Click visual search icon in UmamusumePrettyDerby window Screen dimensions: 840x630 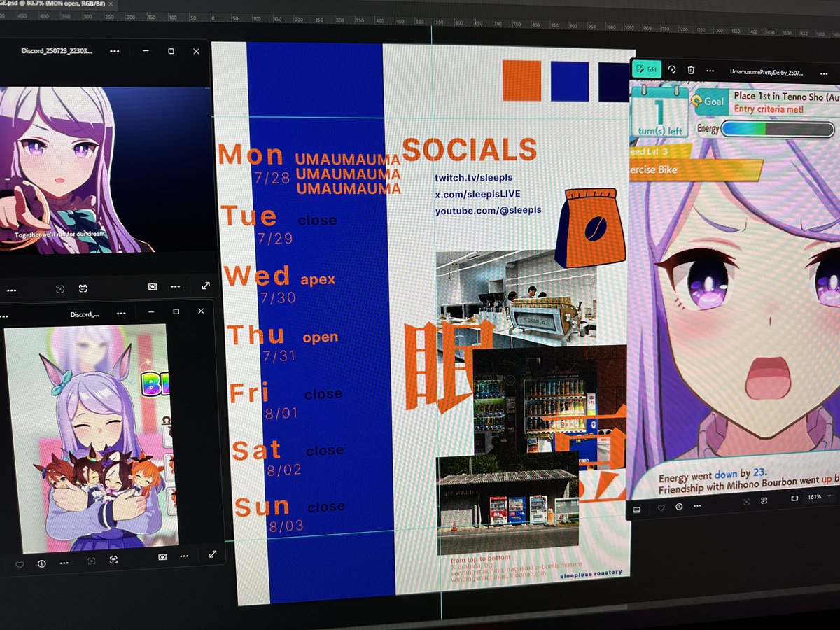point(745,501)
